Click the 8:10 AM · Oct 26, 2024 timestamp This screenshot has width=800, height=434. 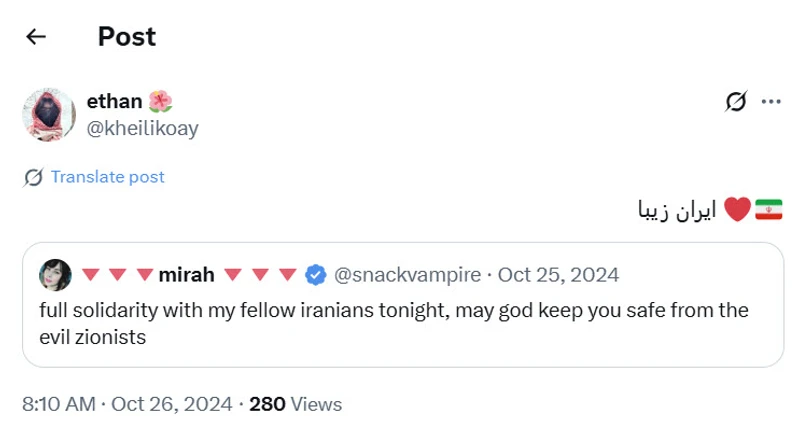coord(126,404)
